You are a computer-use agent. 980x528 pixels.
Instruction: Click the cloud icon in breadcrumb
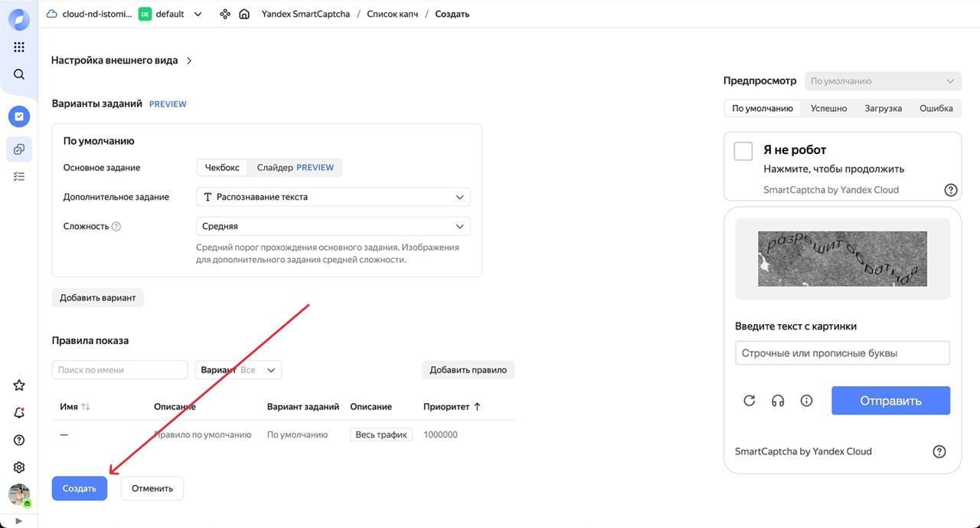pos(52,14)
